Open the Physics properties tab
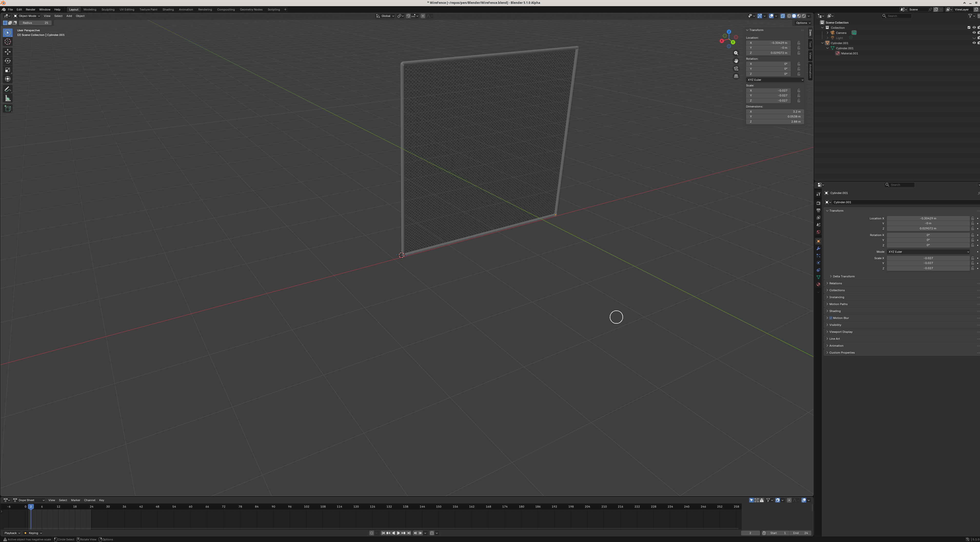 [818, 263]
